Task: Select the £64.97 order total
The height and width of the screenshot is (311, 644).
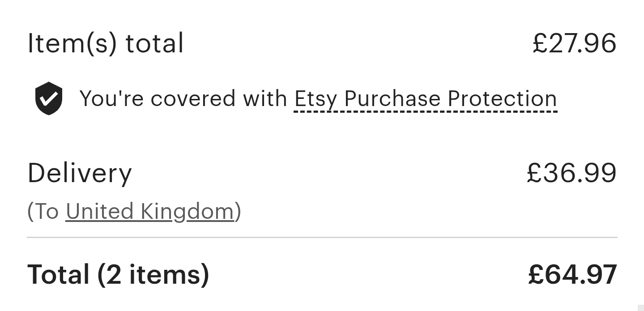Action: (x=572, y=274)
